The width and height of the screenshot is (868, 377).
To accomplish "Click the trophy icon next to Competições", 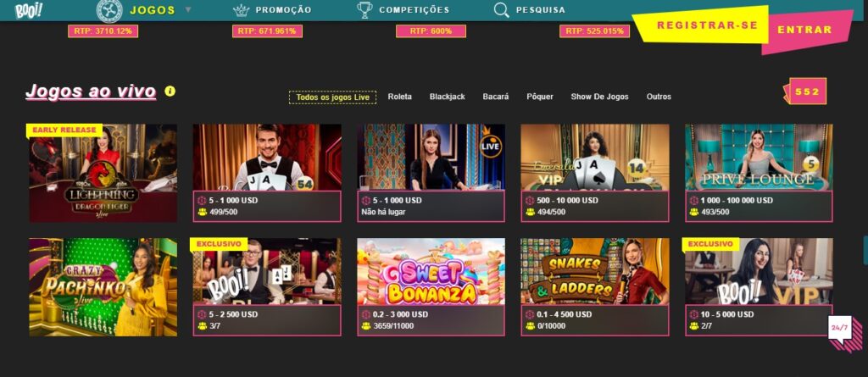I will pos(364,10).
